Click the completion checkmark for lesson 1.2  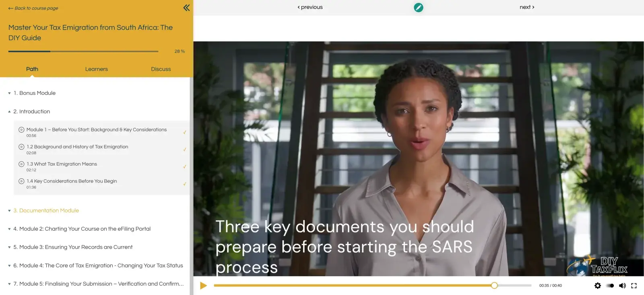click(185, 150)
